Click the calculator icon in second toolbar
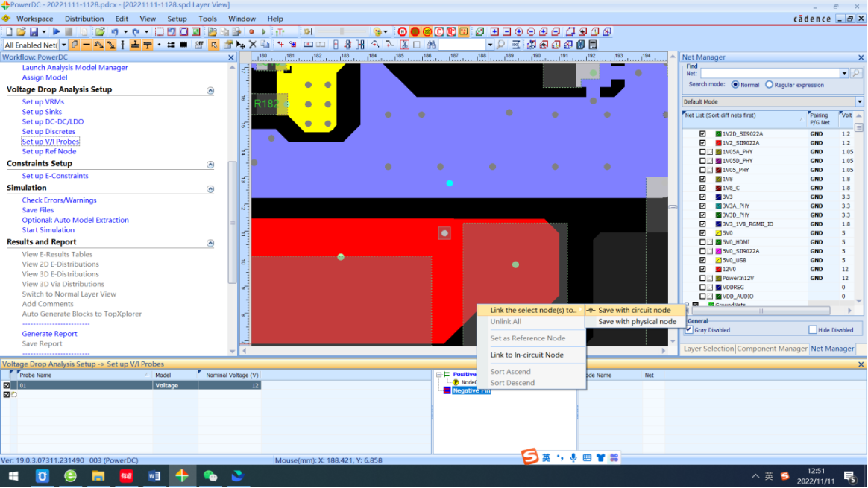 [x=593, y=45]
